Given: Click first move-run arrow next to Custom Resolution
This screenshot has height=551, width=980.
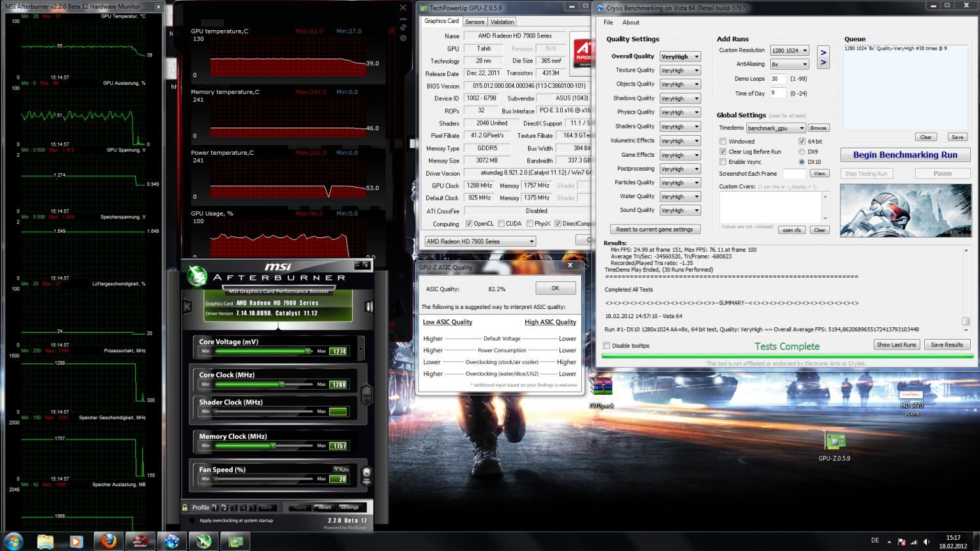Looking at the screenshot, I should click(x=823, y=52).
